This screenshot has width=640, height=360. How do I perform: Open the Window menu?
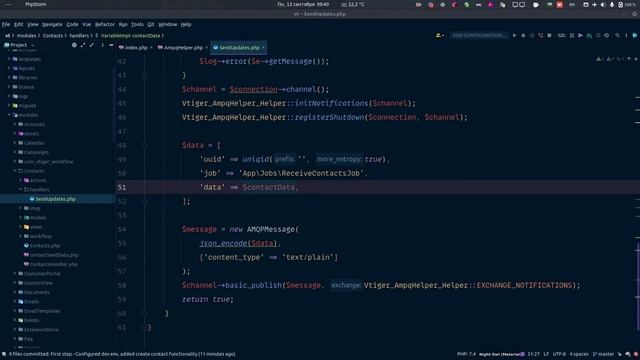coord(167,24)
